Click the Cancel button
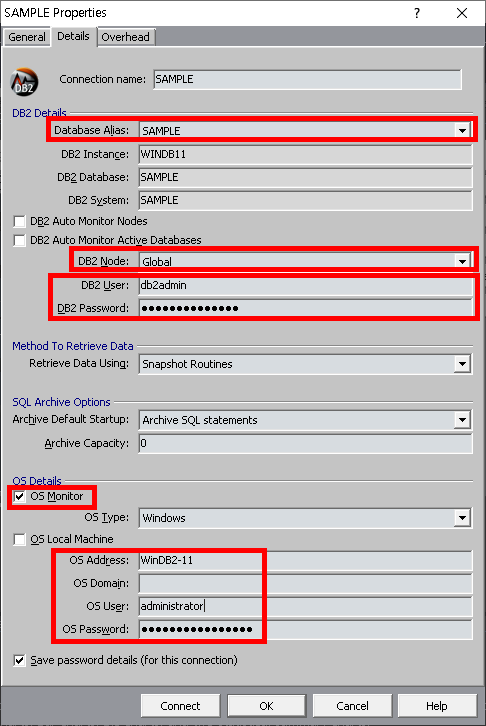The height and width of the screenshot is (726, 486). [352, 706]
